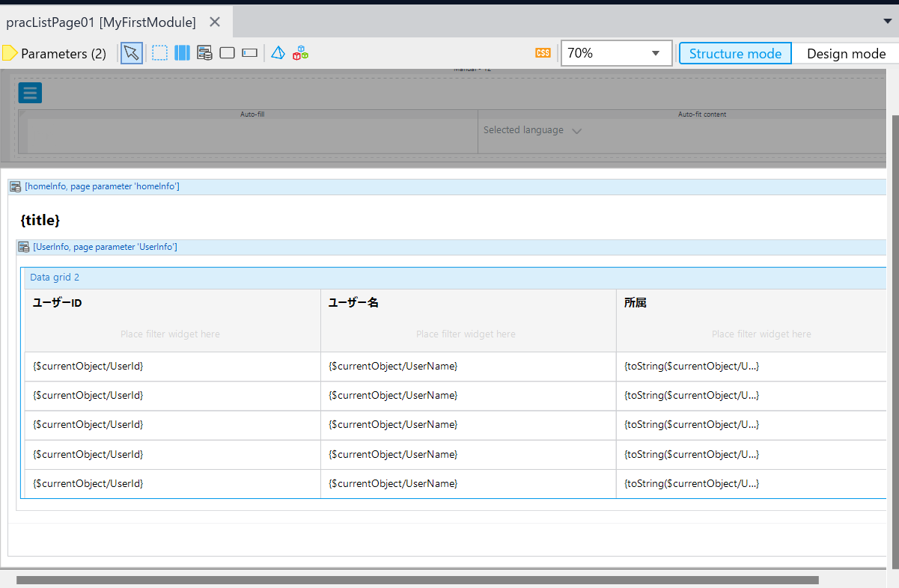Activate the rectangular selection mode tool
899x588 pixels.
[x=159, y=52]
